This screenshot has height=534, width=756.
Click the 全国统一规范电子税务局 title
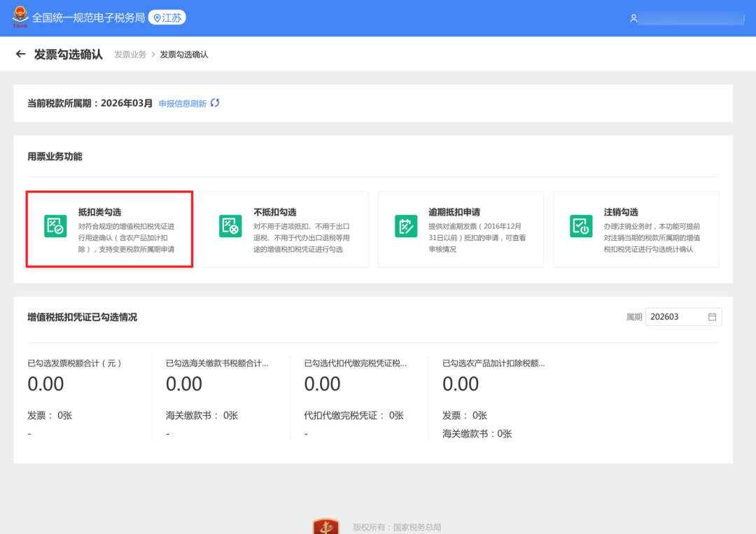(x=89, y=17)
